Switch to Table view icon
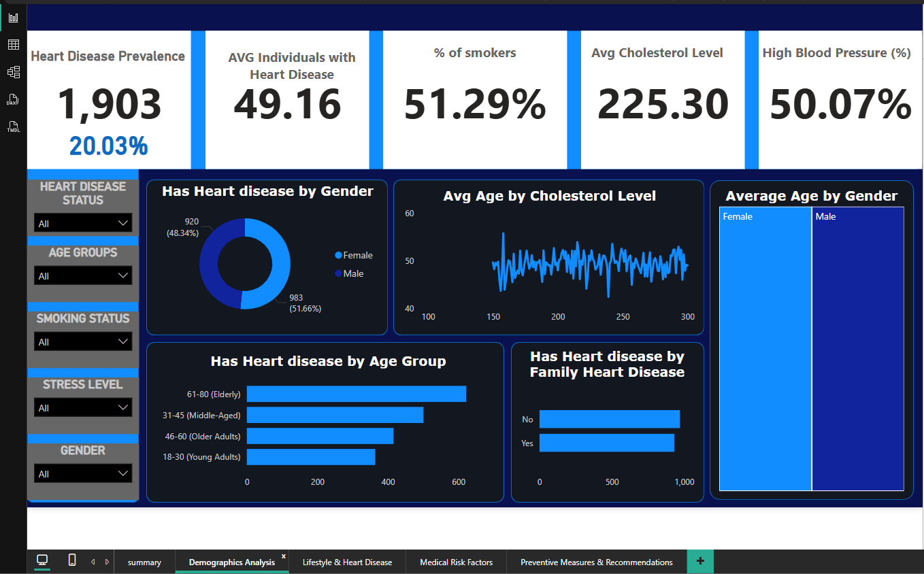Screen dimensions: 924x574 coord(13,45)
